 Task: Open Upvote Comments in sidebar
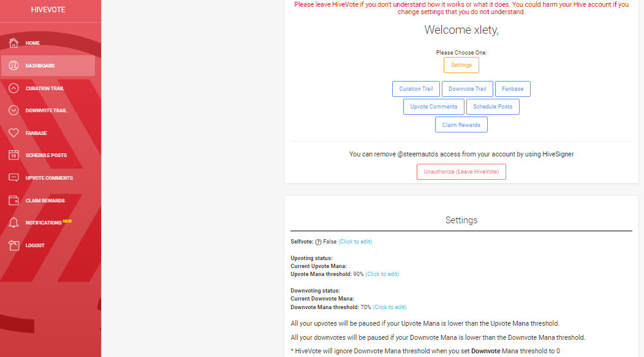click(x=49, y=178)
